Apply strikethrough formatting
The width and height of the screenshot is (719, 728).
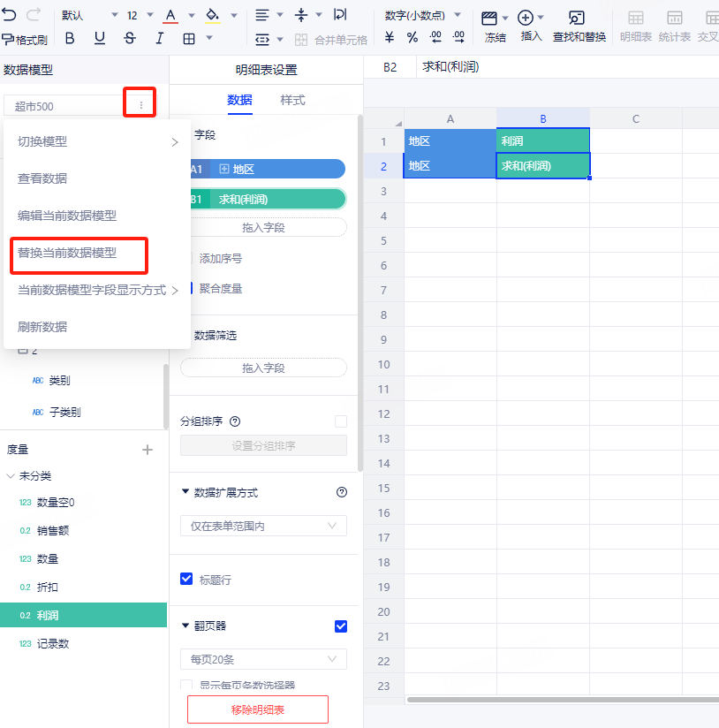click(130, 38)
